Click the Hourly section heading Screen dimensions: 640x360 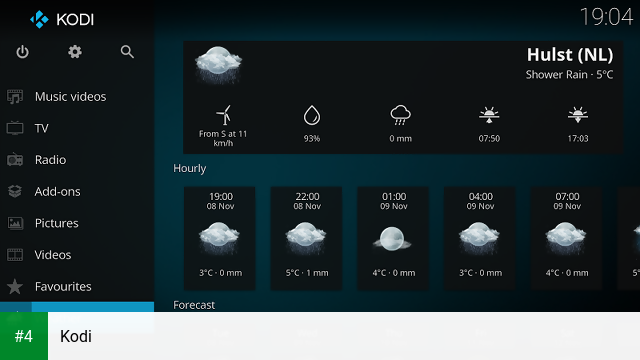[x=190, y=169]
